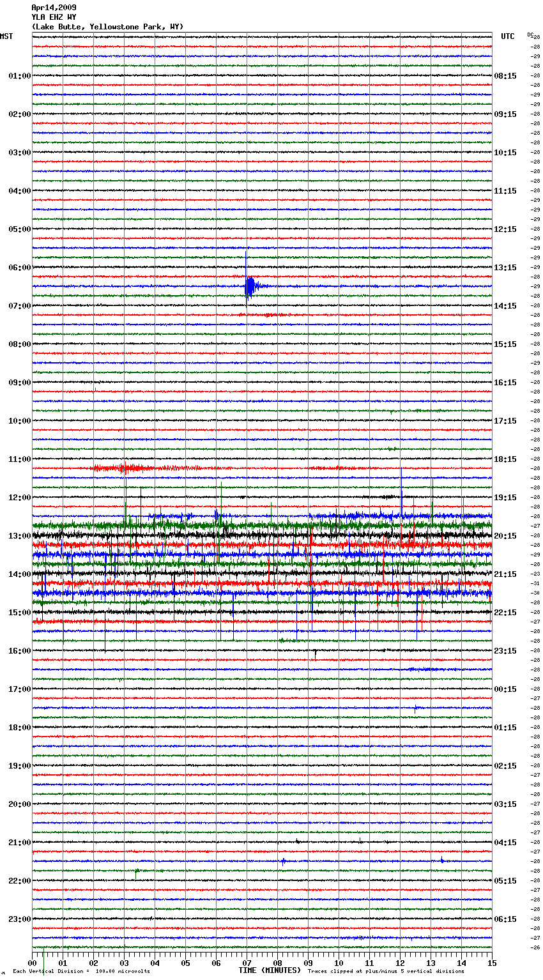Viewport: 543px width, 980px height.
Task: Select the 11:00 MST time label
Action: [x=19, y=459]
